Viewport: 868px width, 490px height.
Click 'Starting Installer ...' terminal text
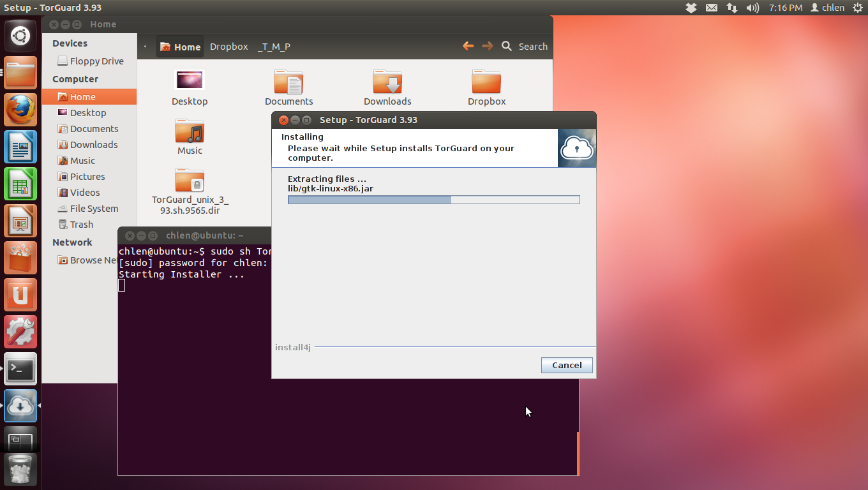coord(182,274)
